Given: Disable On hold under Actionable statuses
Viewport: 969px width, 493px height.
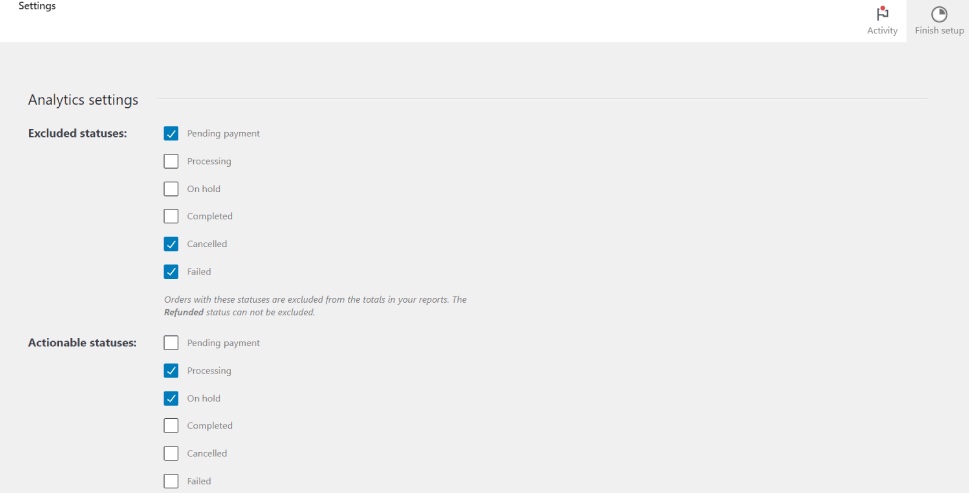Looking at the screenshot, I should pos(171,398).
